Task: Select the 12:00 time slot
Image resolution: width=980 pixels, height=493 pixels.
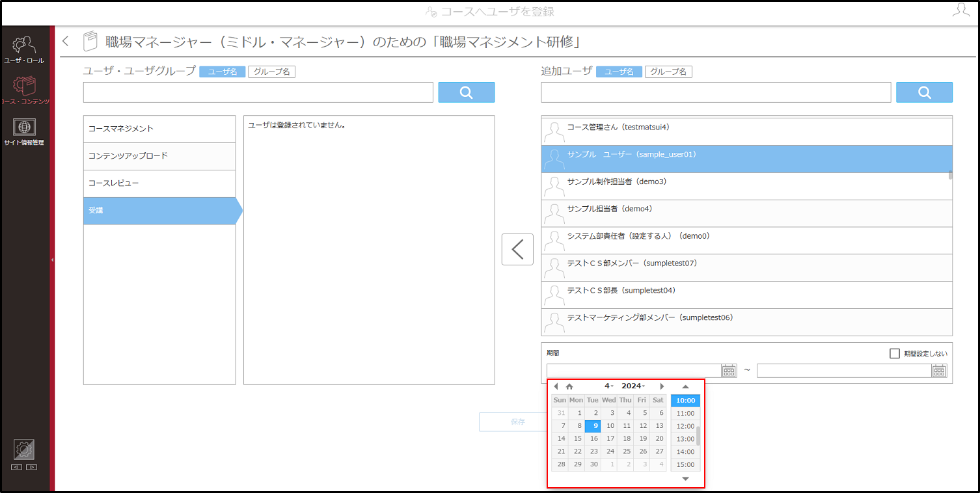Action: [x=685, y=426]
